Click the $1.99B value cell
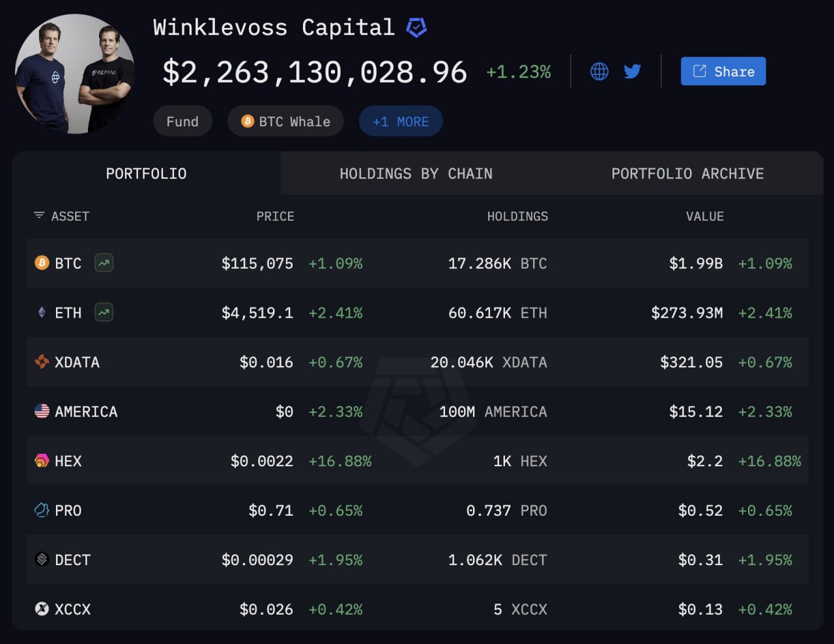The width and height of the screenshot is (834, 644). click(696, 263)
